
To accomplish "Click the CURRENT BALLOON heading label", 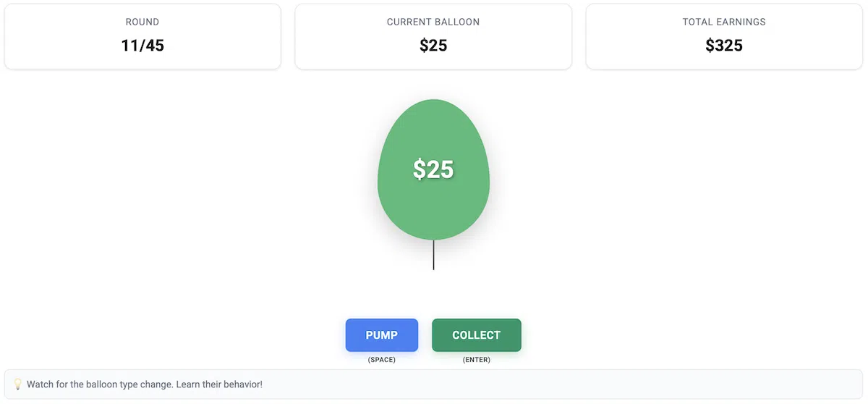I will pos(433,22).
